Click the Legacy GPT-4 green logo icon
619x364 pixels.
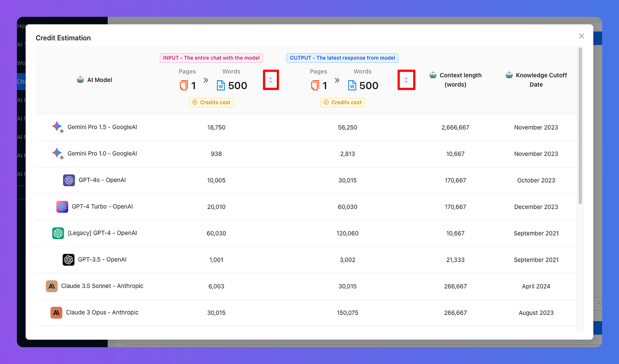(x=58, y=233)
